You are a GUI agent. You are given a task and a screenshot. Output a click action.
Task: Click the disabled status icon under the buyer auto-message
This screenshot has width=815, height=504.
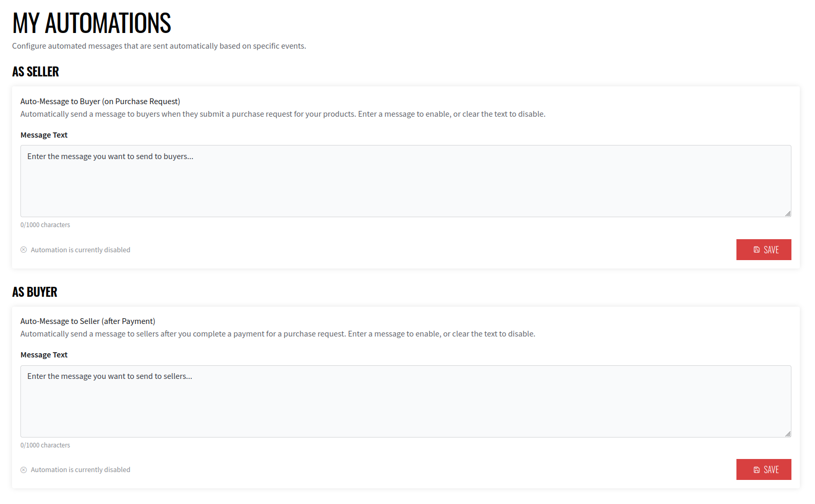[24, 470]
